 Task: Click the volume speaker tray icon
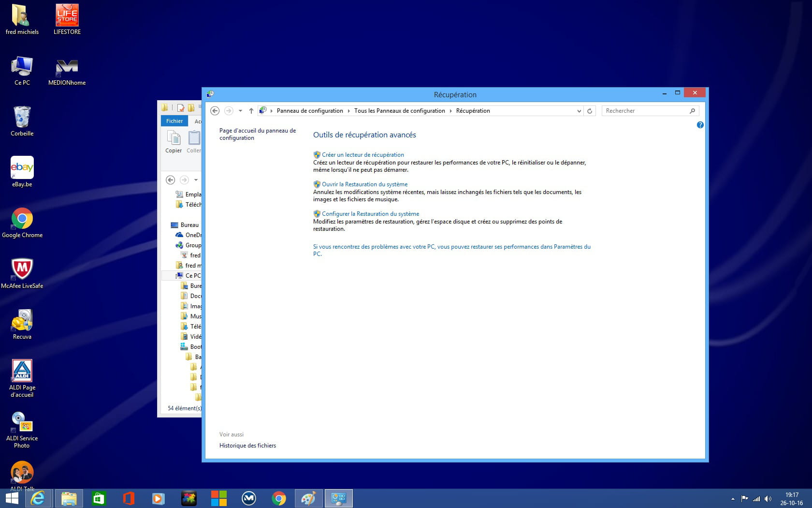[768, 499]
